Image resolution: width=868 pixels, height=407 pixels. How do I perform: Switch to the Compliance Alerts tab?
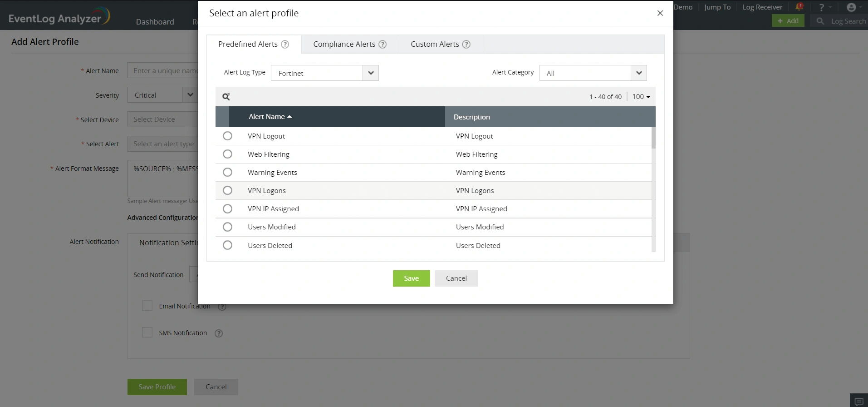pyautogui.click(x=350, y=44)
